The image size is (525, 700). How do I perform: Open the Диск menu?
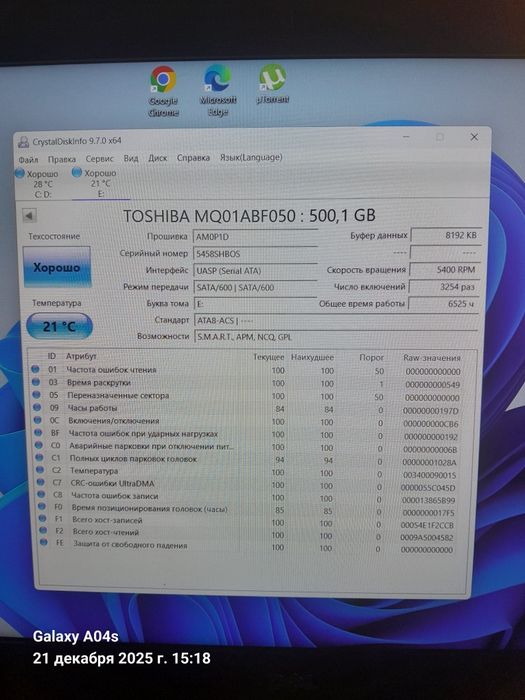pos(158,158)
